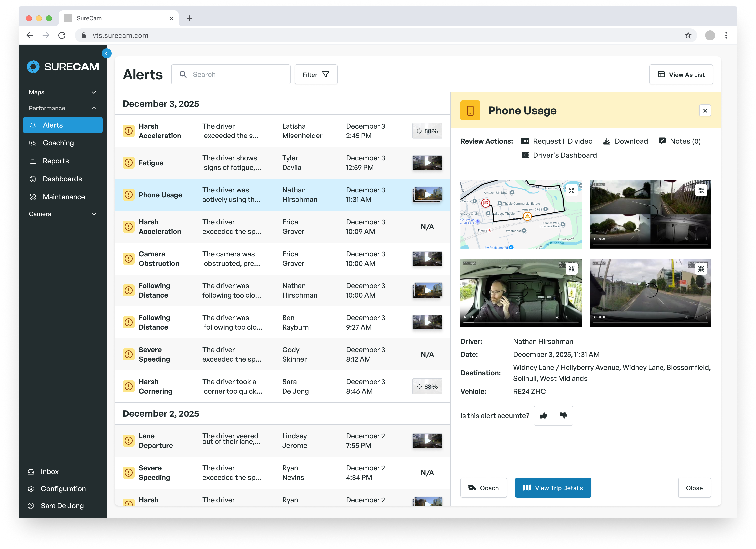Click the View Trip Details button

click(x=553, y=488)
